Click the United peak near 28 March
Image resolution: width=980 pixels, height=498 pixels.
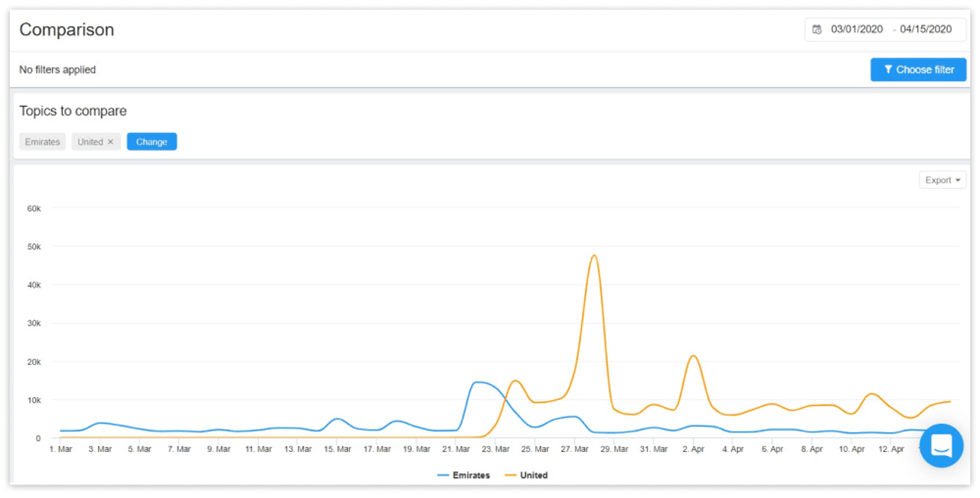click(594, 256)
